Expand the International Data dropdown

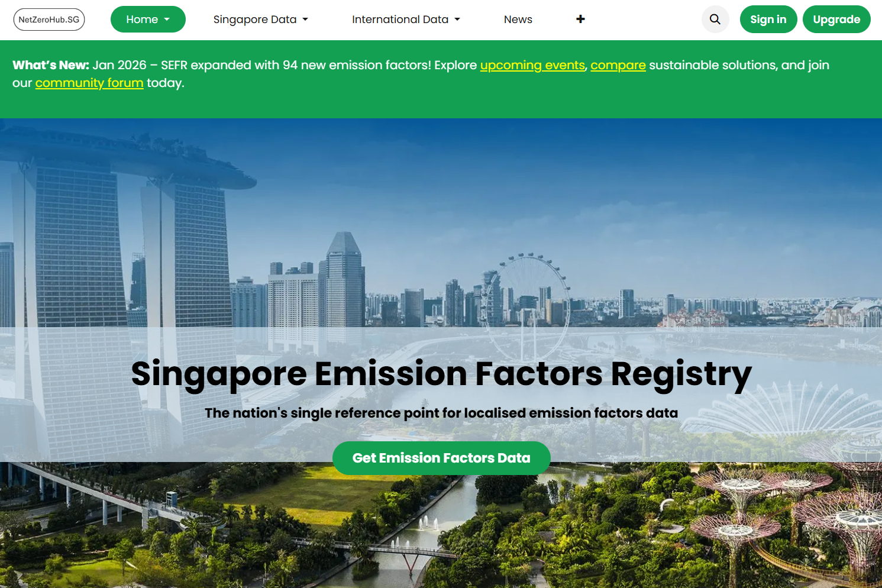tap(406, 20)
